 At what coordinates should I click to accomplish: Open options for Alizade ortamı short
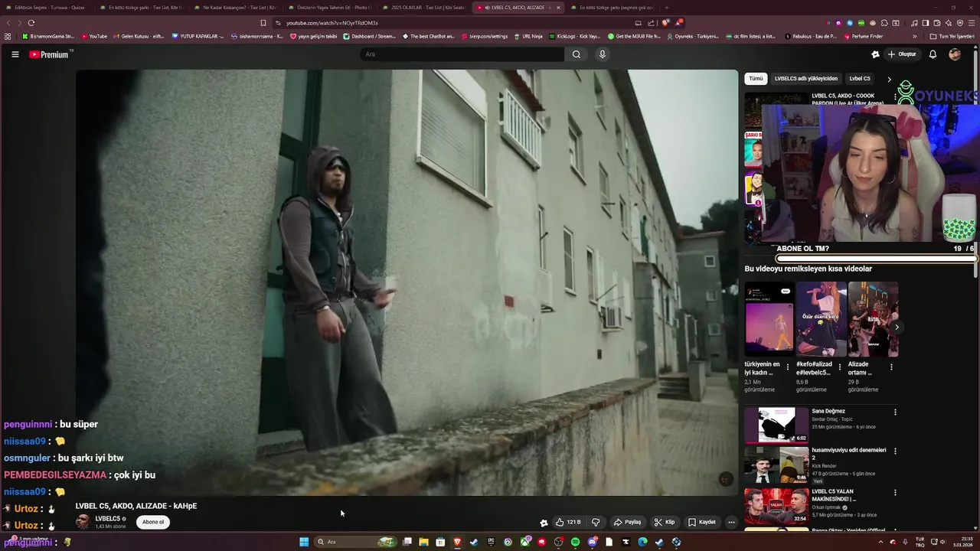coord(891,367)
